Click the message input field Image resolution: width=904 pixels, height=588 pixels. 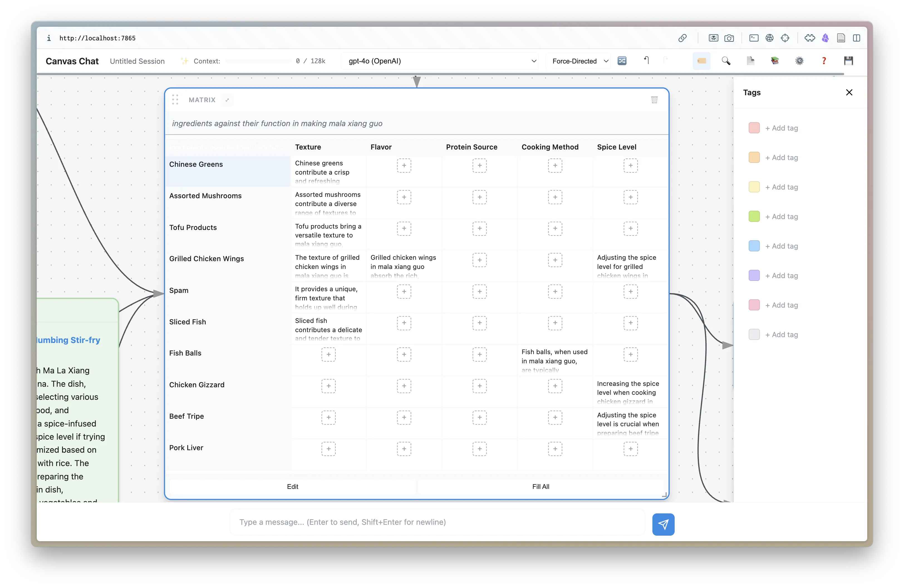[x=437, y=522]
